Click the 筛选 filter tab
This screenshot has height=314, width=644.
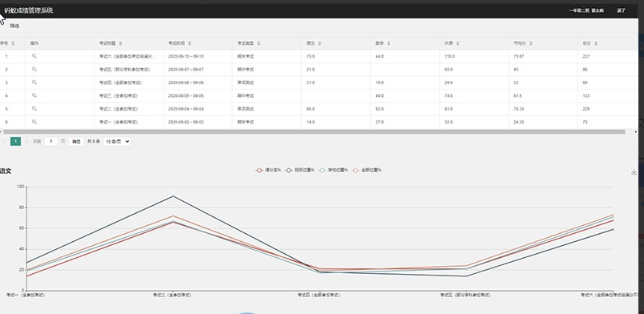pyautogui.click(x=14, y=26)
